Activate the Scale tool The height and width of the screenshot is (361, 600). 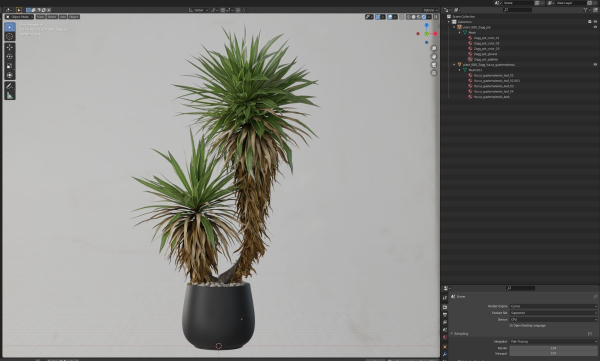click(10, 66)
